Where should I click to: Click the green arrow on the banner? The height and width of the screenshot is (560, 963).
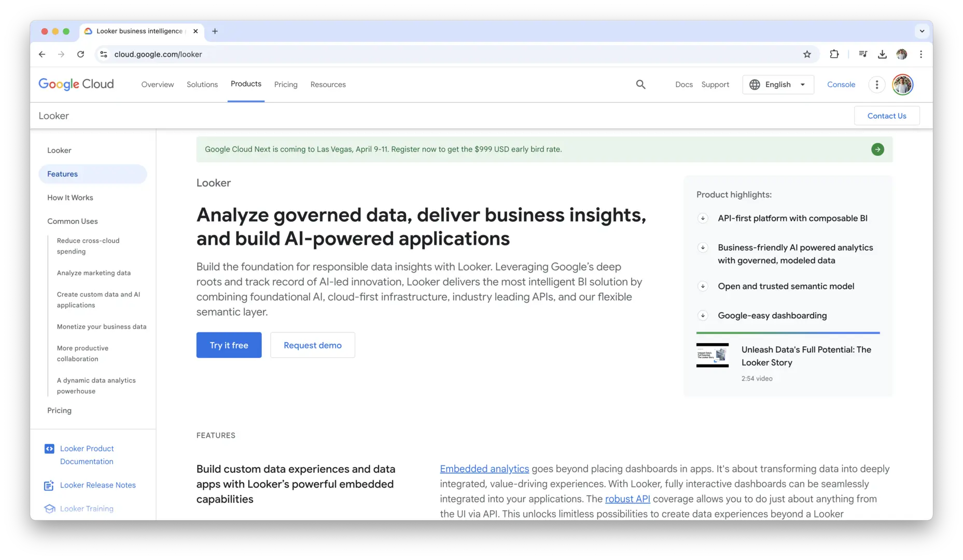point(877,149)
